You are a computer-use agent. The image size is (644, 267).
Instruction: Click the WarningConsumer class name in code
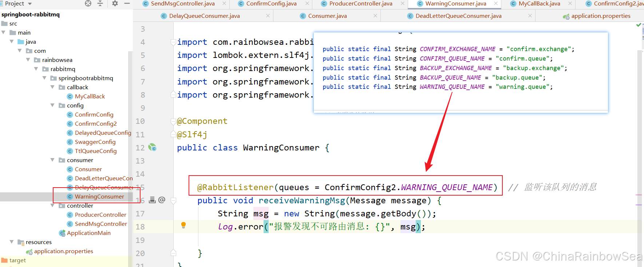point(281,148)
